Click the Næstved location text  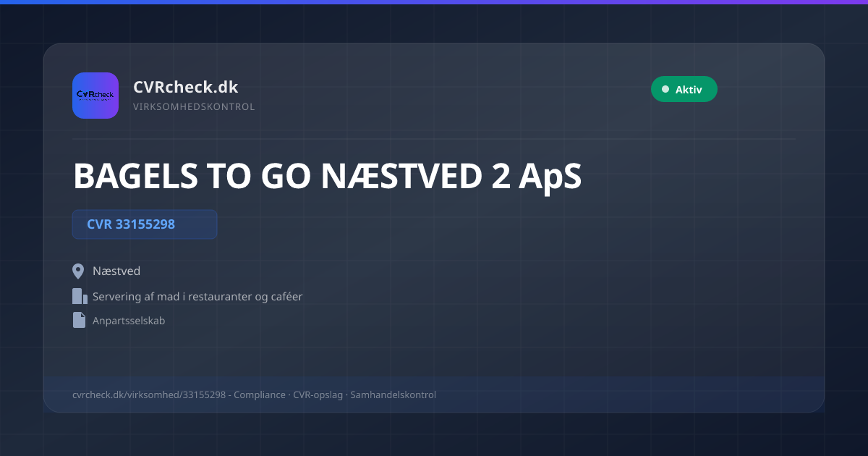tap(116, 271)
